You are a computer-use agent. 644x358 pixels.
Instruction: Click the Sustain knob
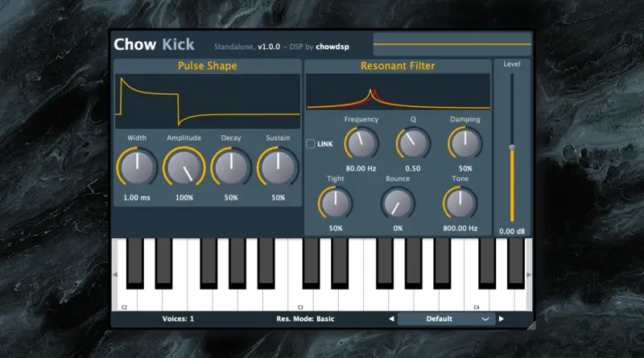click(x=278, y=167)
